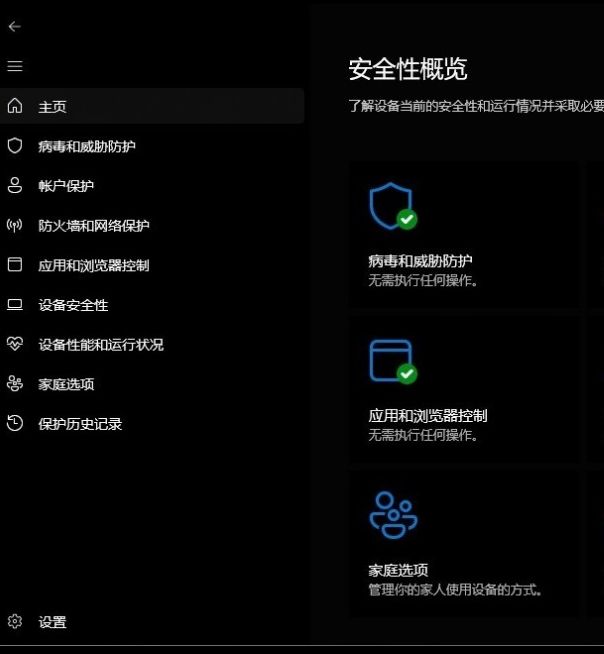This screenshot has width=604, height=654.
Task: Click 无需执行任何操作 under 病毒和威胁防护
Action: point(423,280)
